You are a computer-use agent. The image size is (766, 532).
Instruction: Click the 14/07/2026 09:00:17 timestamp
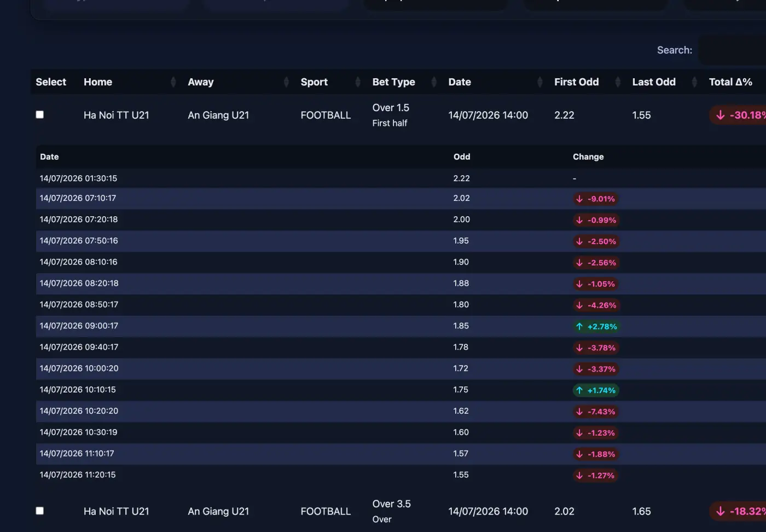[x=79, y=326]
